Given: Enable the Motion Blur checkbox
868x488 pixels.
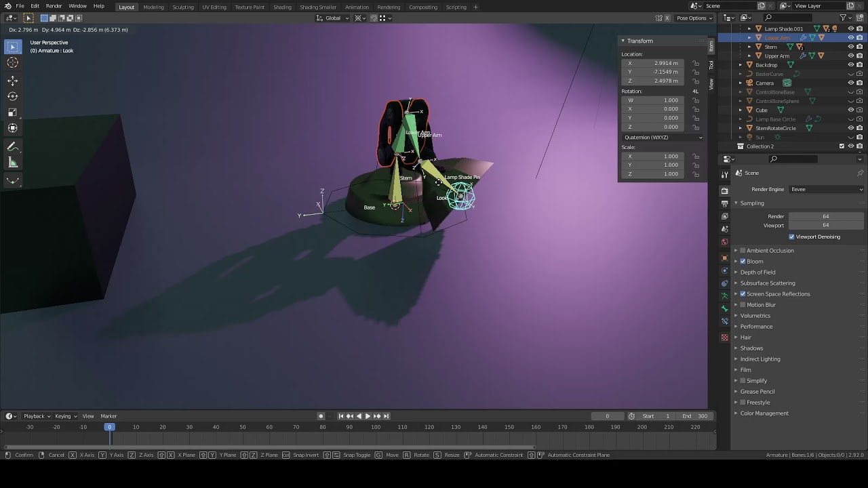Looking at the screenshot, I should pos(743,305).
